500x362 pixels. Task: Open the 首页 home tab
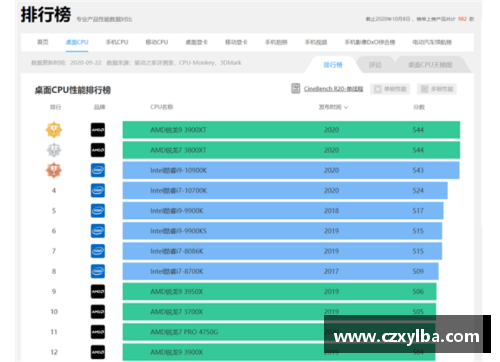(43, 42)
